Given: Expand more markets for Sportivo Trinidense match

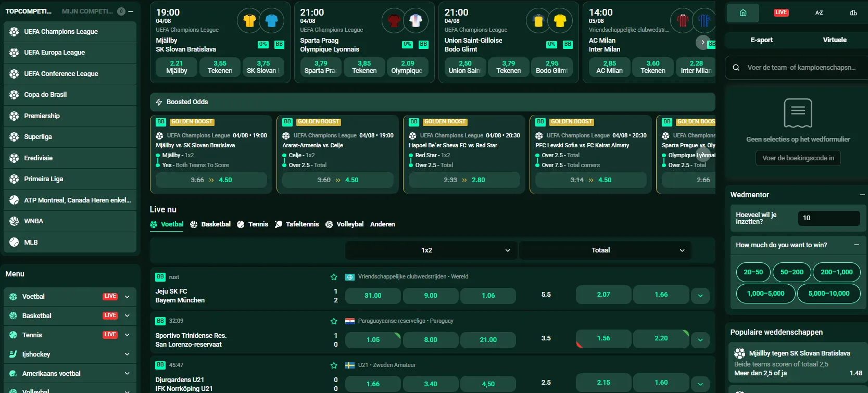Looking at the screenshot, I should [700, 340].
